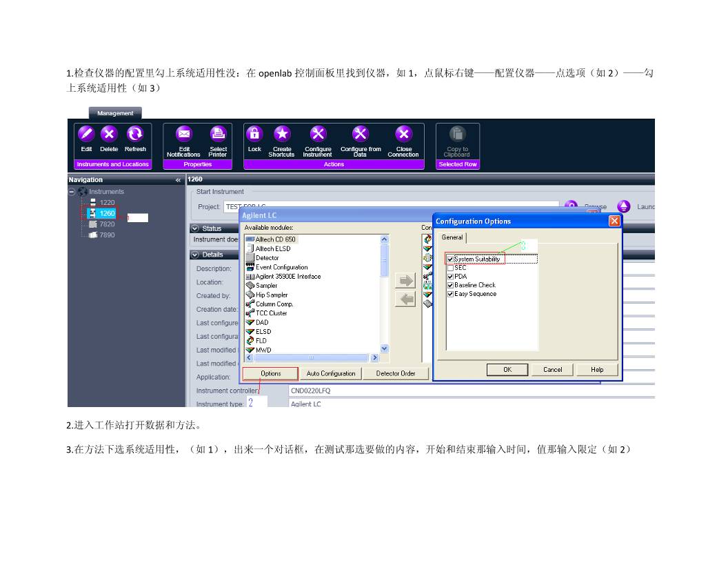Viewport: 728px width, 563px height.
Task: Uncheck the System Suitability checkbox
Action: [x=451, y=259]
